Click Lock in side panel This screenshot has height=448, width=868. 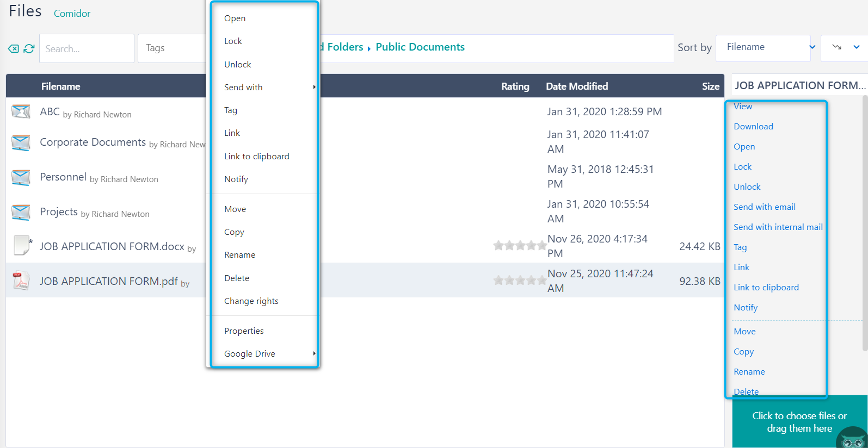742,166
